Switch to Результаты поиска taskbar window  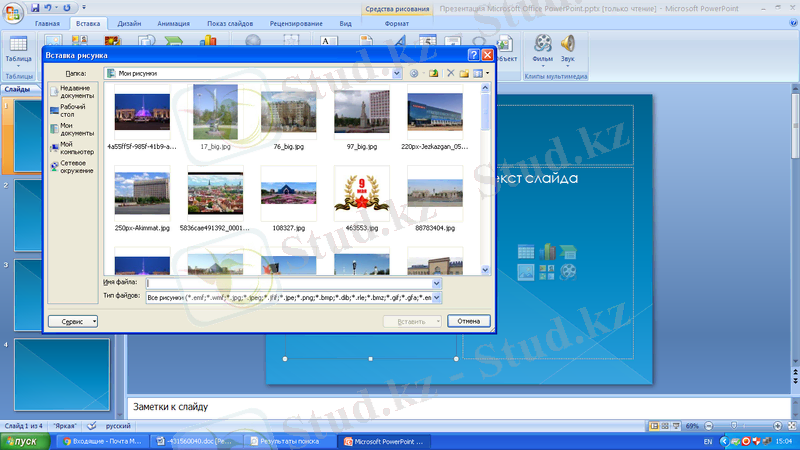[290, 442]
